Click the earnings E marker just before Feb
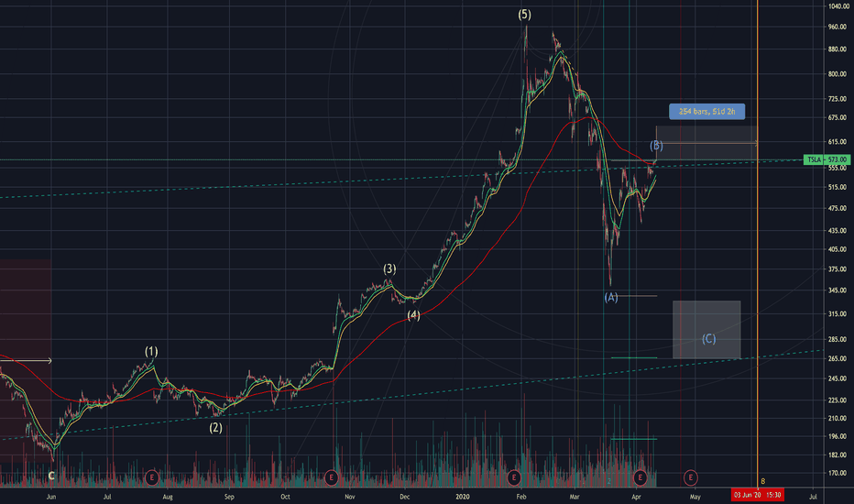This screenshot has height=504, width=854. pos(514,477)
